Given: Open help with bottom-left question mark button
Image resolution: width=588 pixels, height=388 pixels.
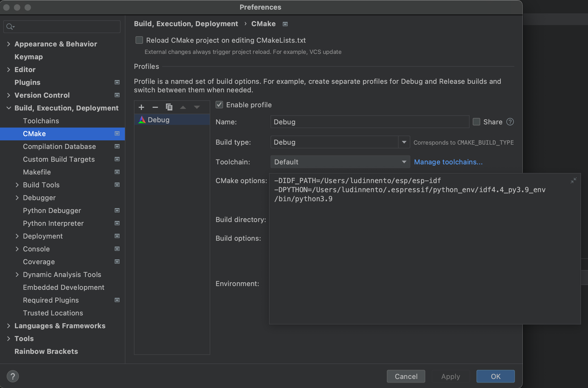Looking at the screenshot, I should (13, 376).
